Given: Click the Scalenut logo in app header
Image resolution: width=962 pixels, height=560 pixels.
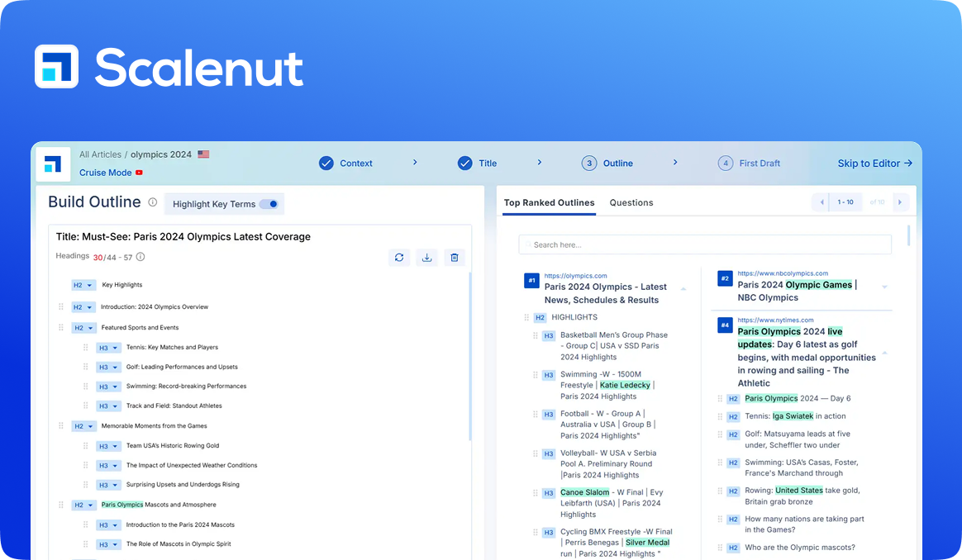Looking at the screenshot, I should coord(53,164).
